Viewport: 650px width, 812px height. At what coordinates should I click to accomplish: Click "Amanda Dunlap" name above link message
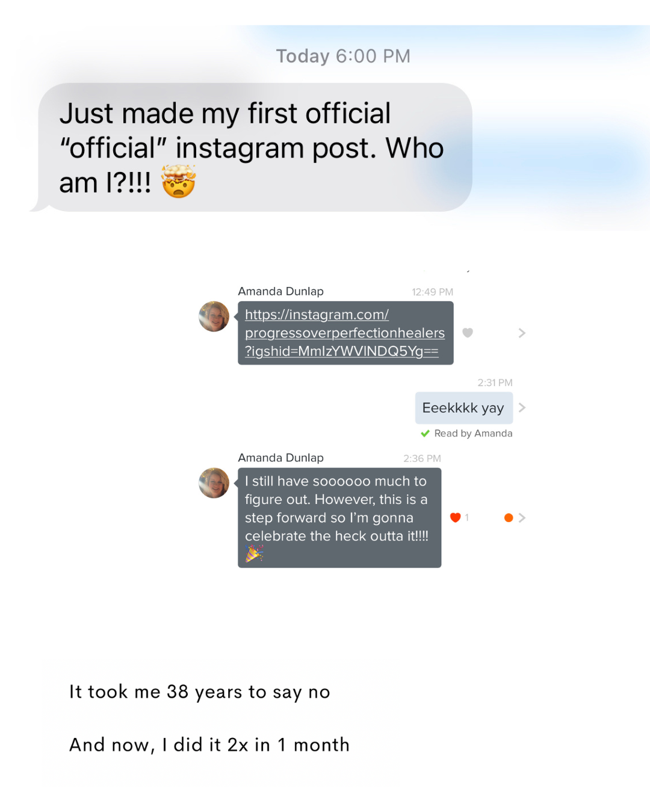280,291
